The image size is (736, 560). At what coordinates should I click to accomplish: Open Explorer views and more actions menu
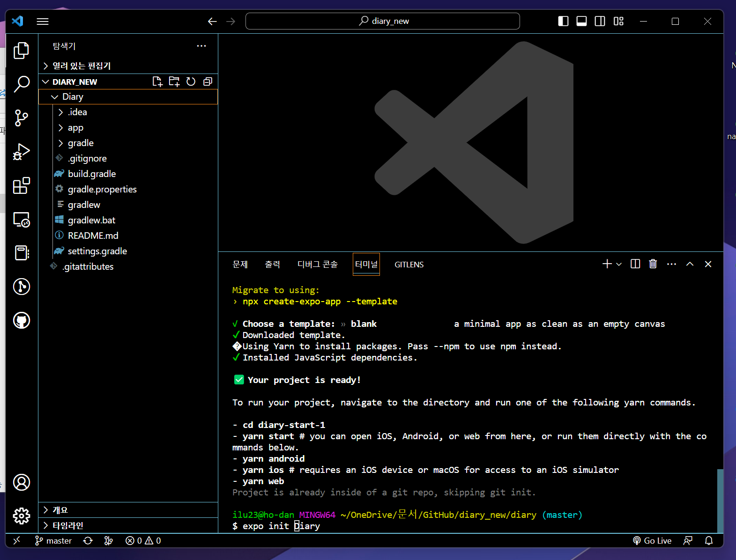[201, 46]
